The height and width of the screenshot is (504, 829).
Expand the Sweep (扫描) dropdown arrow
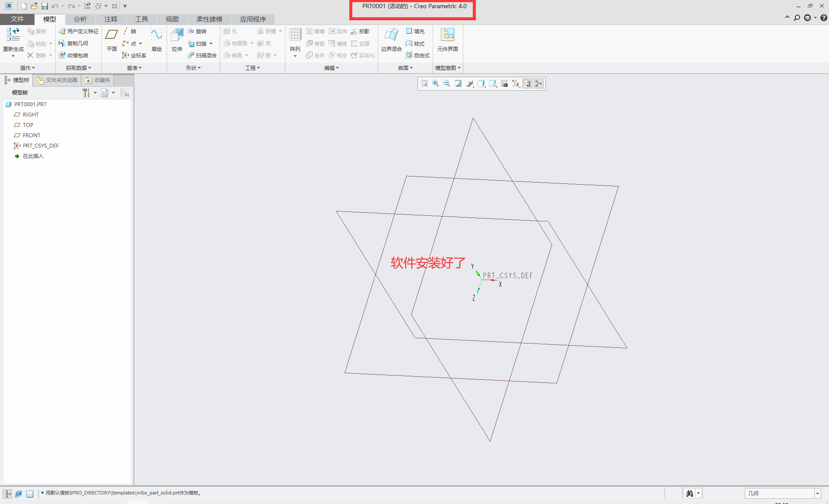pyautogui.click(x=211, y=44)
